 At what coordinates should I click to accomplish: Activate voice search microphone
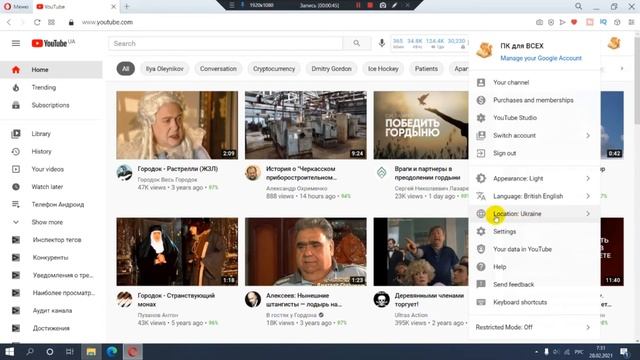[x=382, y=43]
